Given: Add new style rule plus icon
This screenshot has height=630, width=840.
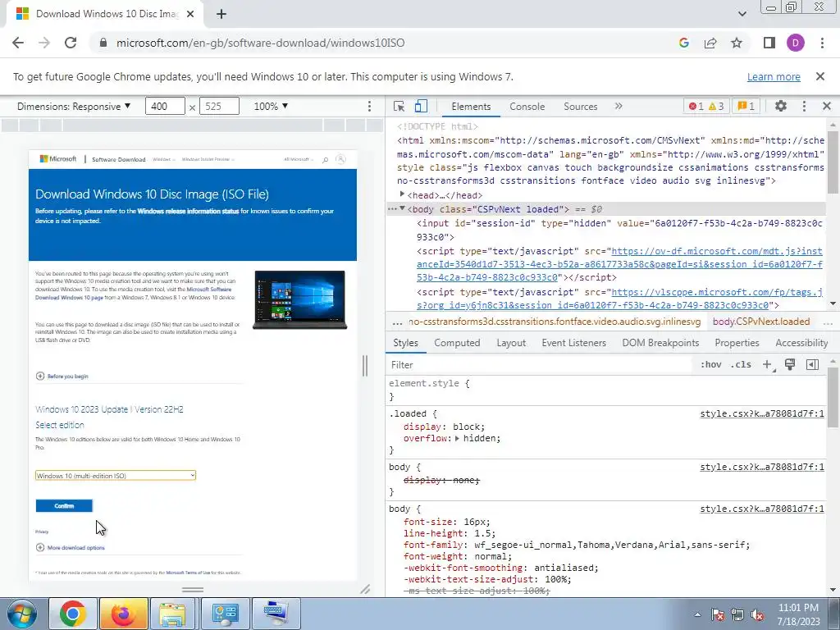Looking at the screenshot, I should (x=768, y=365).
